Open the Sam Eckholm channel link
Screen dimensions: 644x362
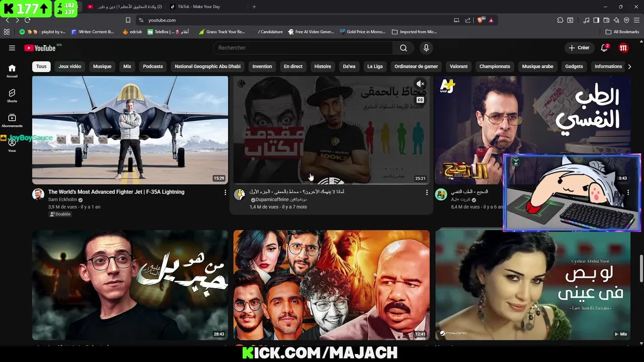click(x=62, y=200)
